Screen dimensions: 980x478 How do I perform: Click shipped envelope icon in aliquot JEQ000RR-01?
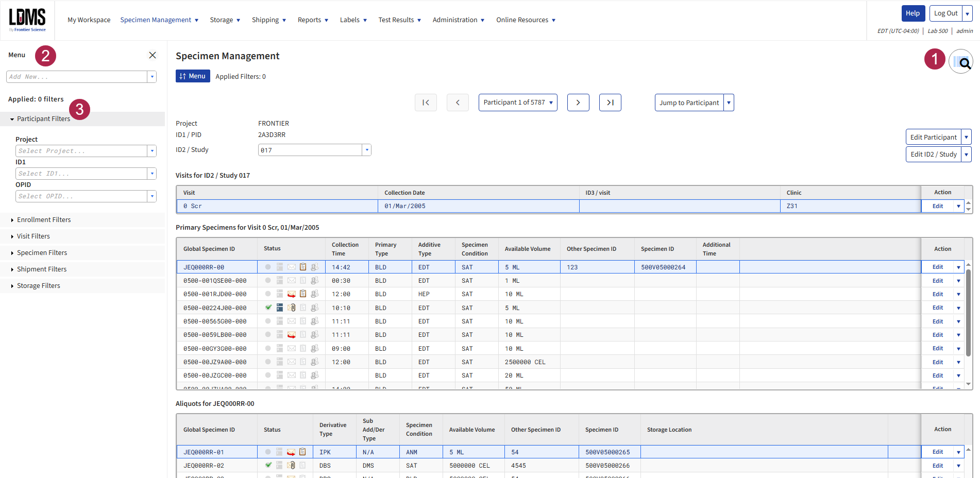(291, 452)
